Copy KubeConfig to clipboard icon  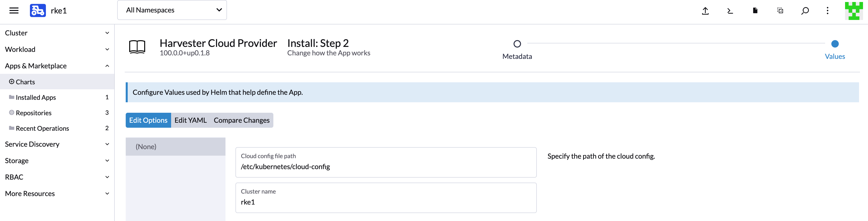(x=780, y=11)
